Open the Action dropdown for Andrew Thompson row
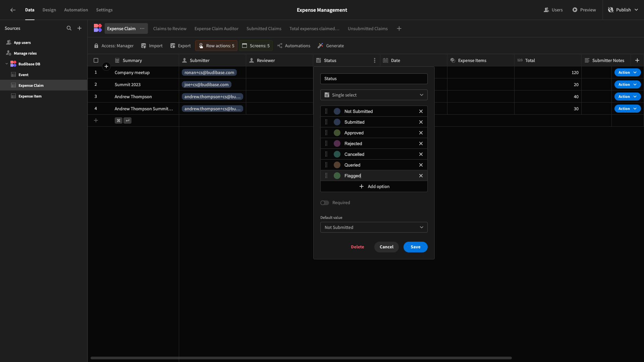Viewport: 644px width, 362px height. [x=627, y=97]
